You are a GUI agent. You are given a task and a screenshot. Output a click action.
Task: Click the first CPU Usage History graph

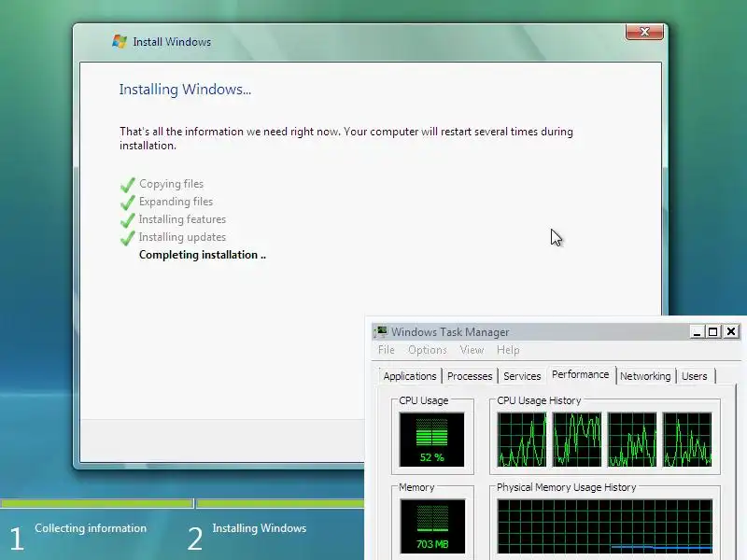[x=522, y=440]
